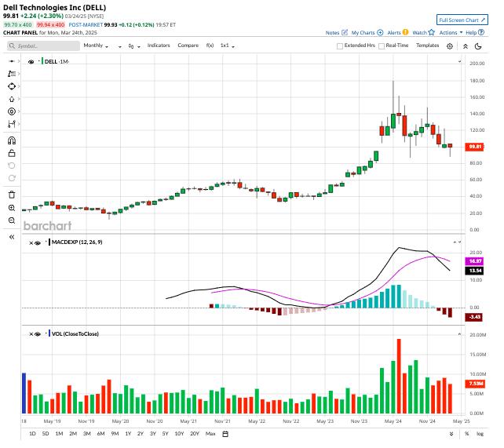This screenshot has height=448, width=504.
Task: Lock drawings with the padlock icon
Action: [12, 153]
